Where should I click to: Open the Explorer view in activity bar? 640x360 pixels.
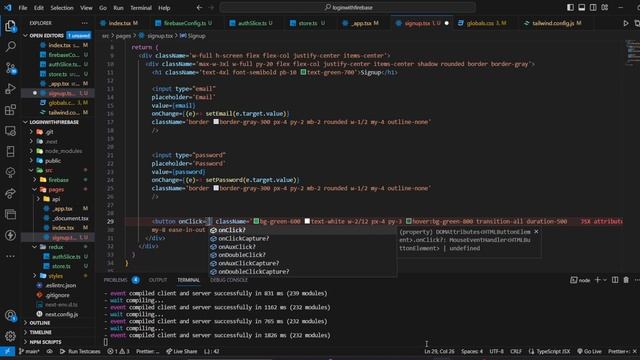10,26
